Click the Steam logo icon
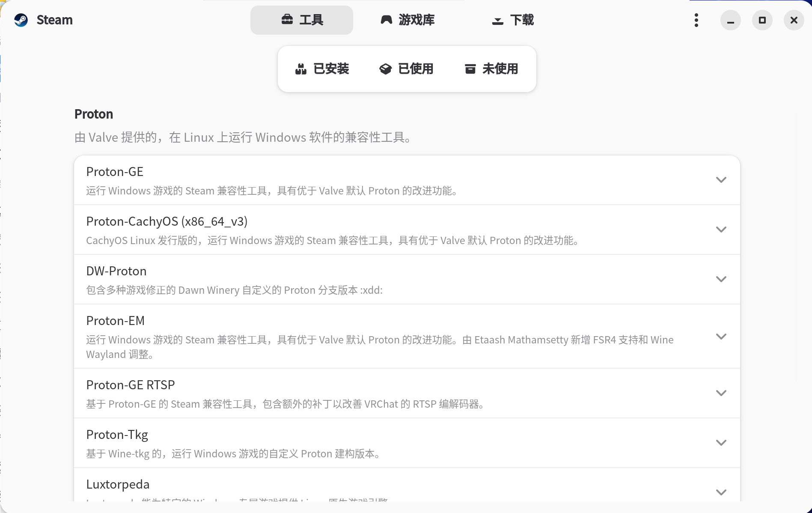This screenshot has width=812, height=513. (21, 20)
